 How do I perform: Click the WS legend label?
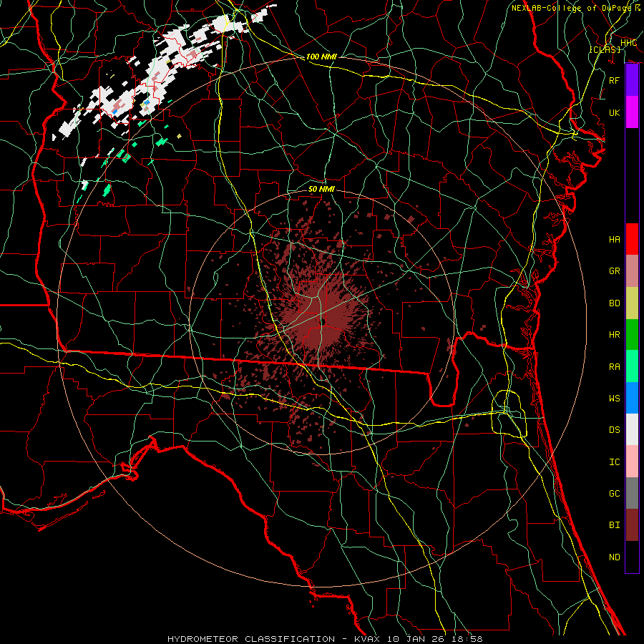[614, 399]
